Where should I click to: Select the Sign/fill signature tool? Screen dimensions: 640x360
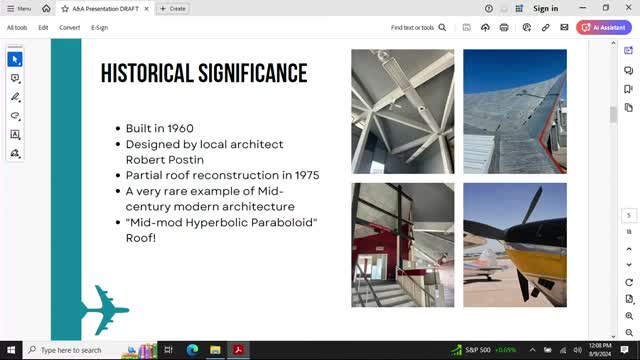[15, 153]
